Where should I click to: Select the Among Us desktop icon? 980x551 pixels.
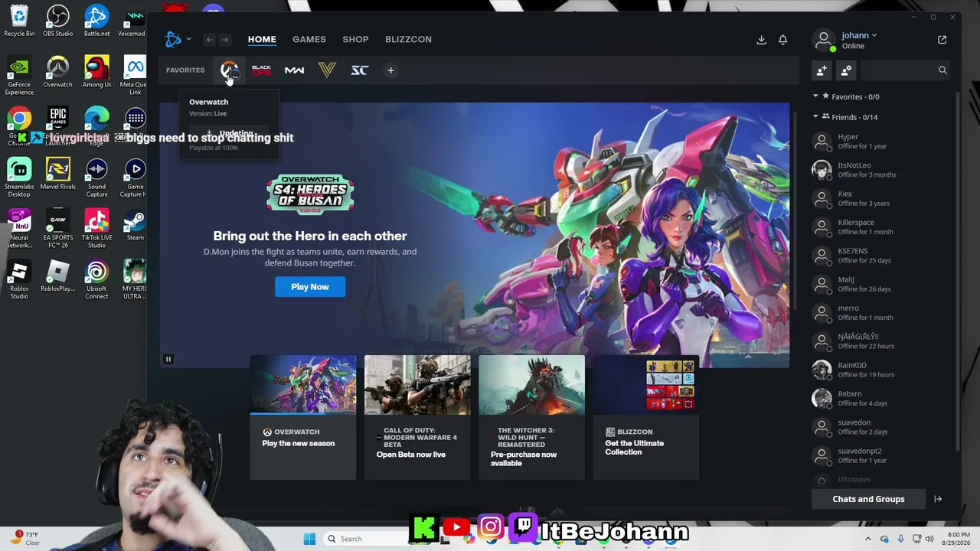[96, 72]
